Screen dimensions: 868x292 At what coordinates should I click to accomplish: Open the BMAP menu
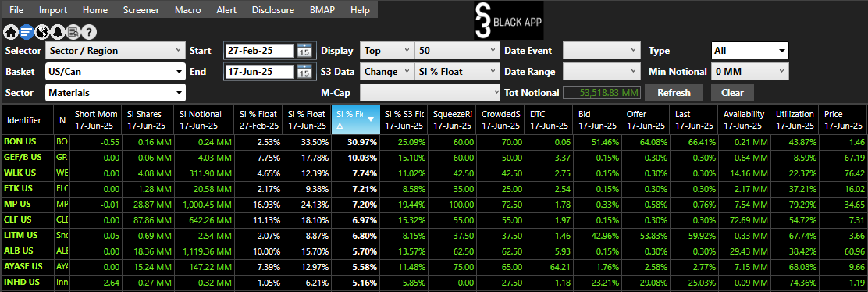322,10
